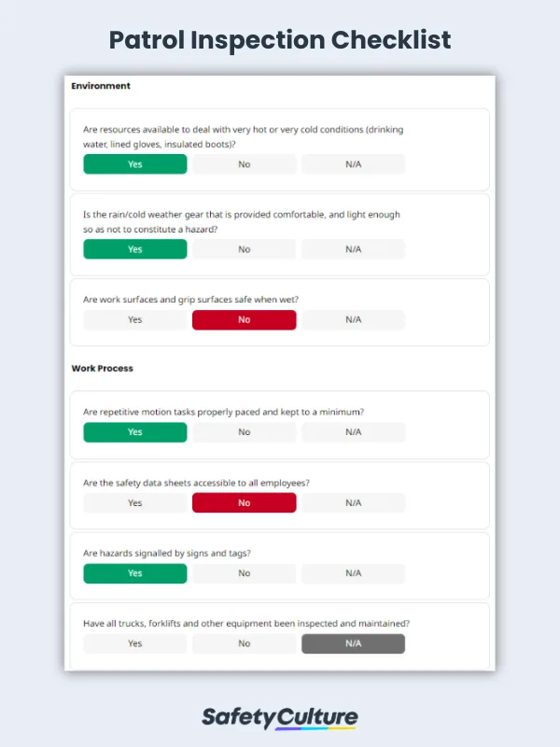Mark N/A for drinking water resources question
Screen dimensions: 560x747
pyautogui.click(x=353, y=164)
